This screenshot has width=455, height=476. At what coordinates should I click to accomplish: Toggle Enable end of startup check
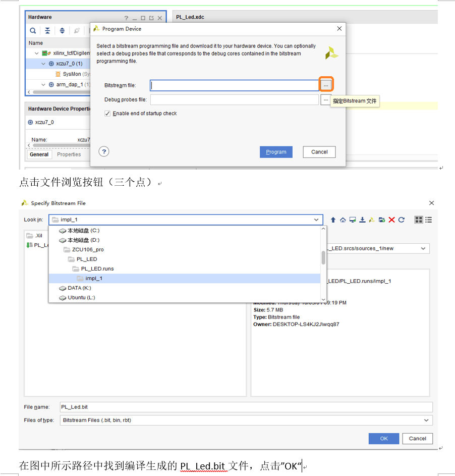pos(107,113)
